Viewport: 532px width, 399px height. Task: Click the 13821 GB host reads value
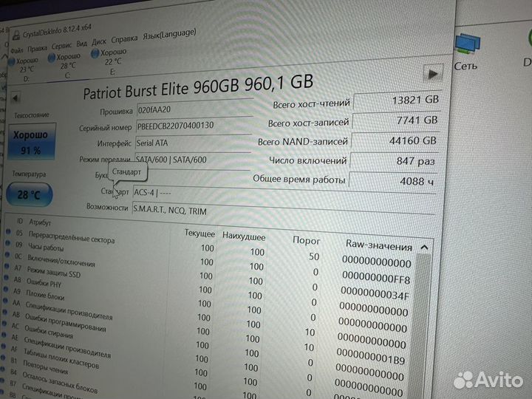[x=398, y=100]
